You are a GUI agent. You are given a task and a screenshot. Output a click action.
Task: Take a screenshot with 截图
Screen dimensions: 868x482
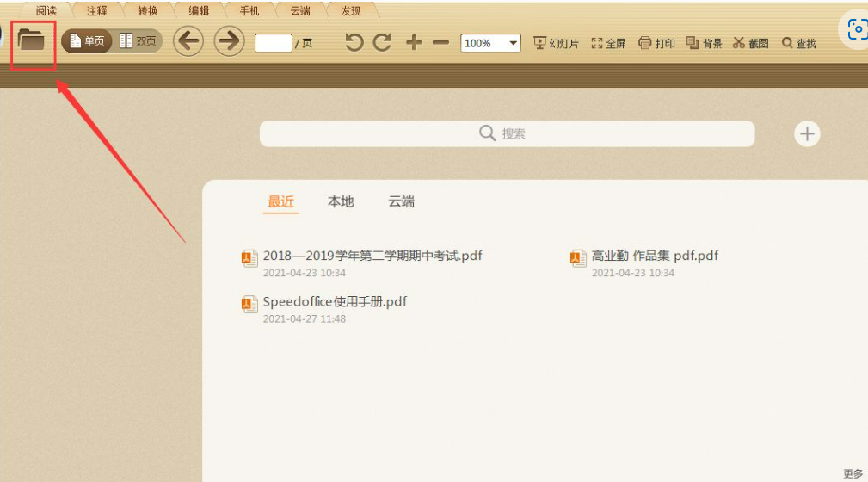(751, 43)
